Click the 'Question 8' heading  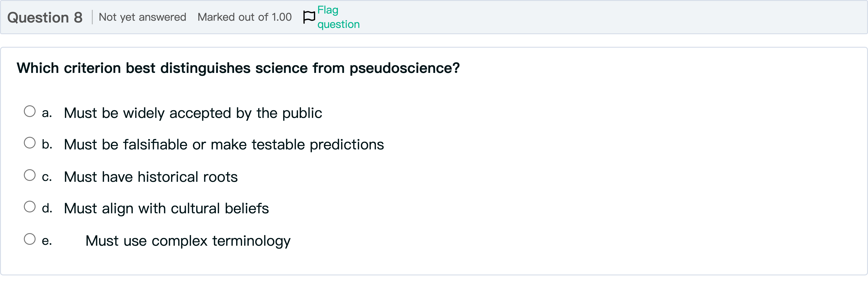(x=45, y=17)
